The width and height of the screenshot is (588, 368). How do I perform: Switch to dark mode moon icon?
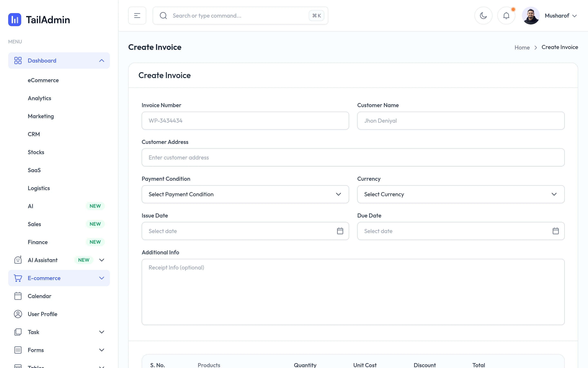[483, 16]
